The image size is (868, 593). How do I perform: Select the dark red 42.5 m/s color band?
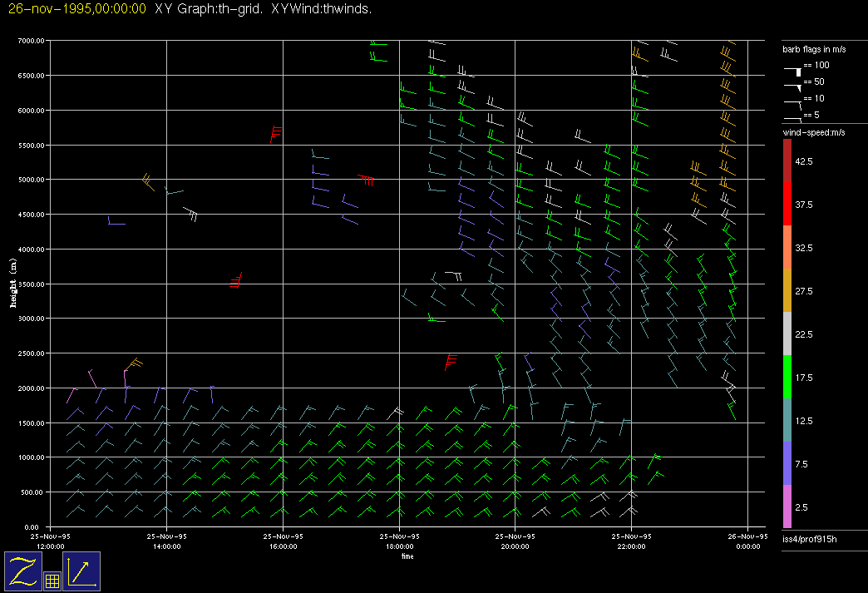tap(787, 160)
